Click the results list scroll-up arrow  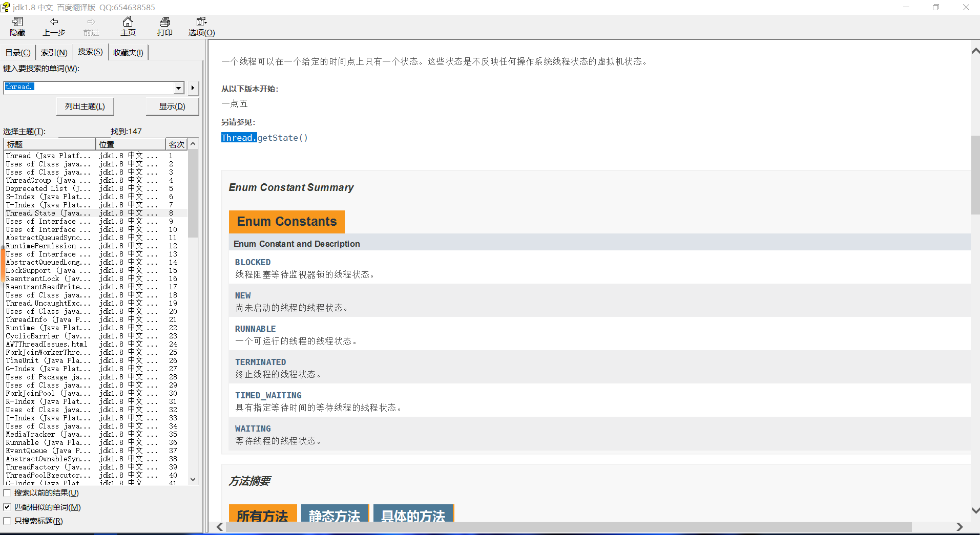pos(193,144)
